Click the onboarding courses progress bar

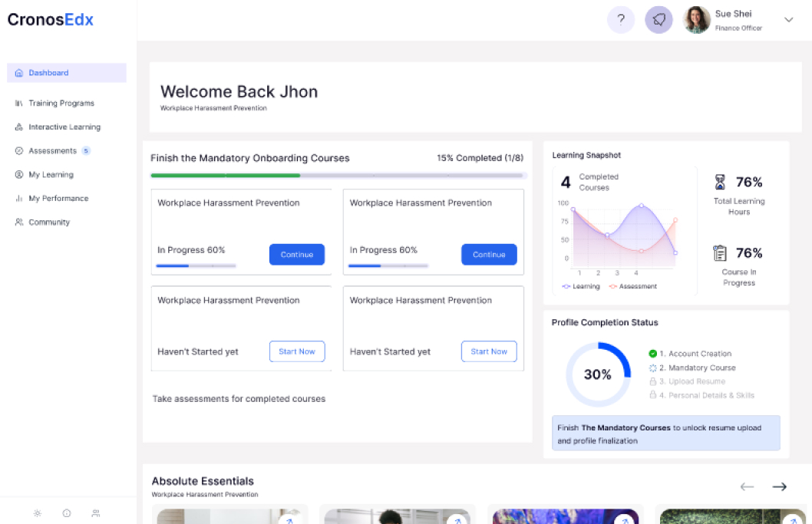[x=338, y=175]
